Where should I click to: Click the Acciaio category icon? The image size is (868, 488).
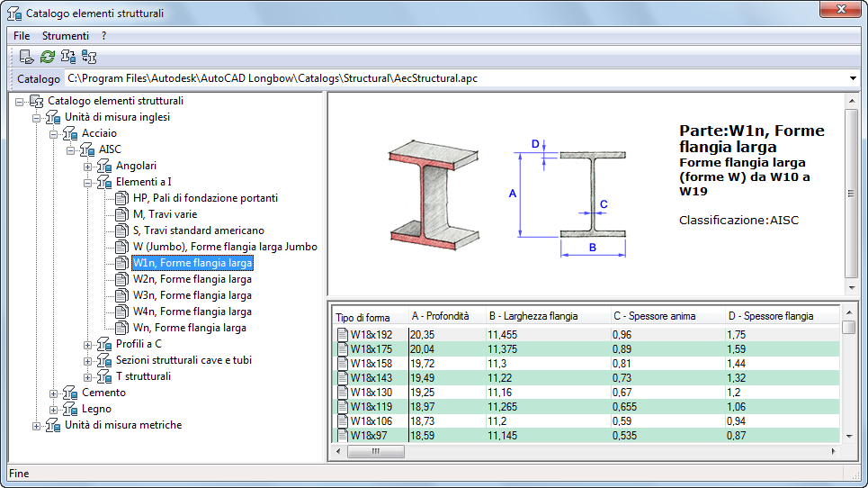pos(70,133)
